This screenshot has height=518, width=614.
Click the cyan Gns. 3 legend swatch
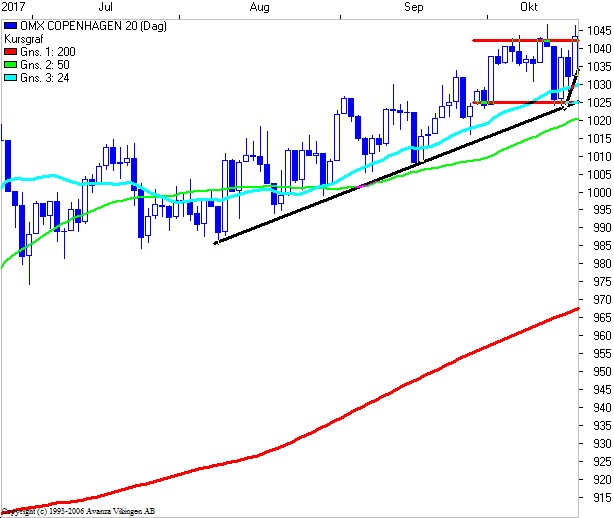click(11, 77)
